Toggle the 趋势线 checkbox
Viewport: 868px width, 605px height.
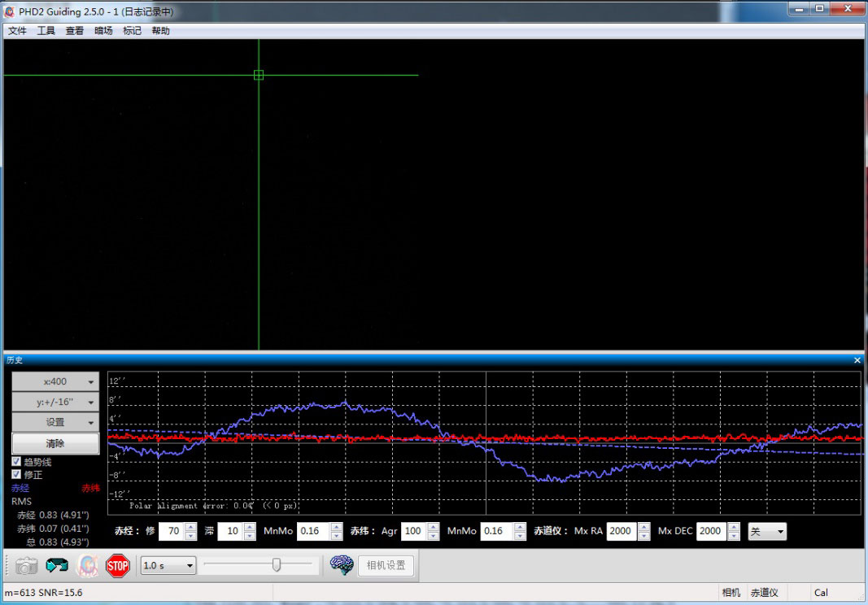point(17,462)
